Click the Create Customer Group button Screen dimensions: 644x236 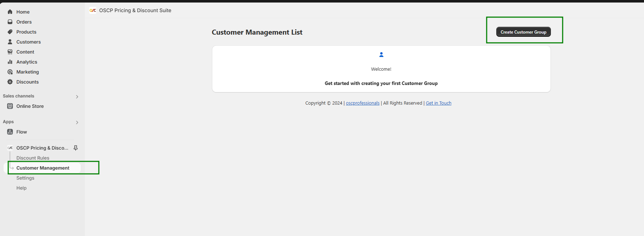point(523,32)
